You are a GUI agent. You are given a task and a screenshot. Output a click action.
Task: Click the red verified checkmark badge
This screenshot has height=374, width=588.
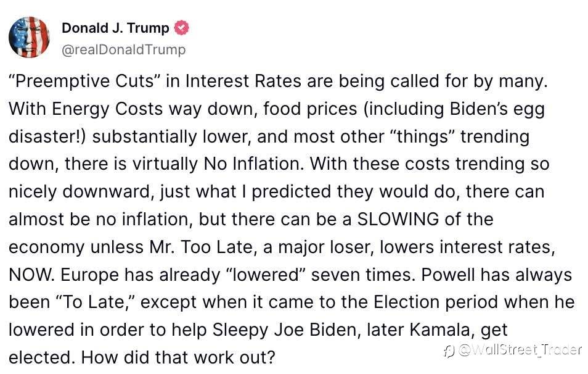coord(182,28)
